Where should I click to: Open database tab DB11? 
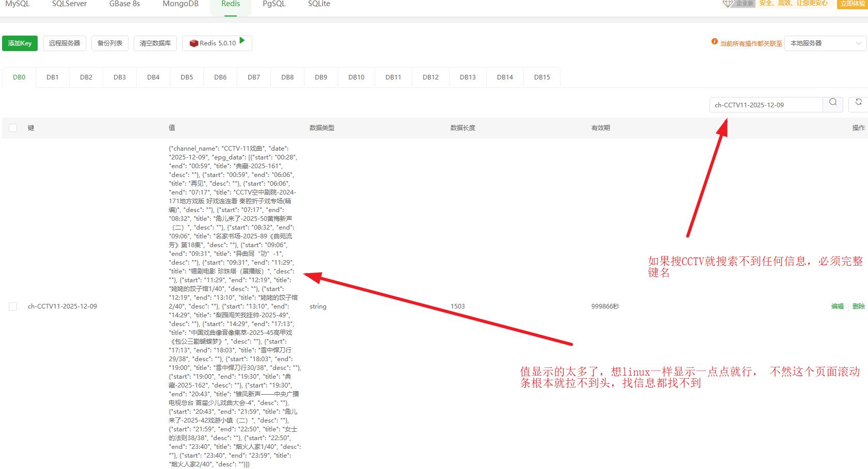point(394,77)
